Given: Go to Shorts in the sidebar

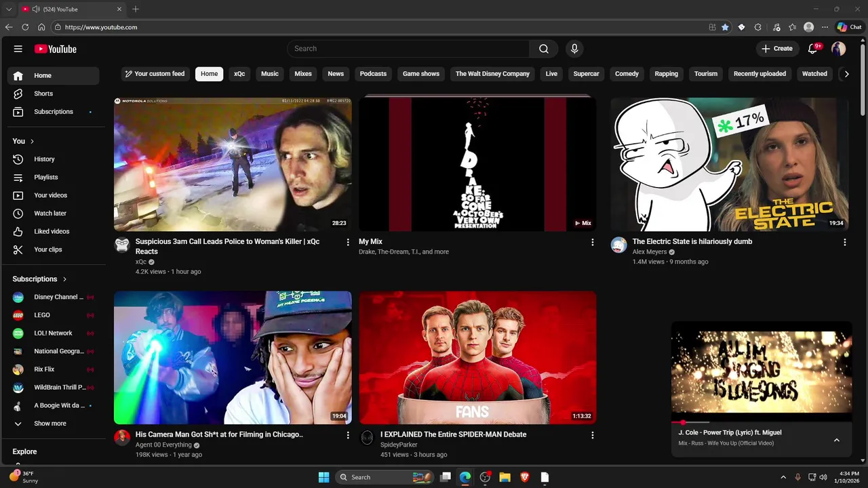Looking at the screenshot, I should 54,94.
